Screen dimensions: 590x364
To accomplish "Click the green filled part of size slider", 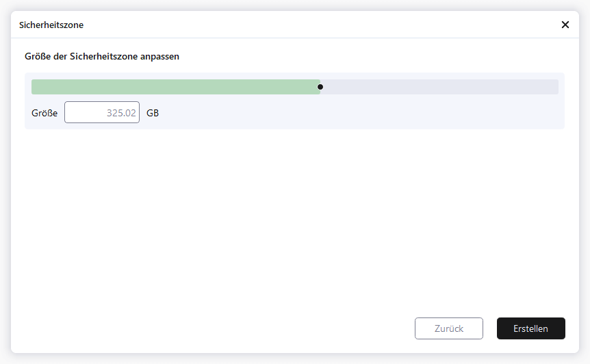I will tap(175, 87).
